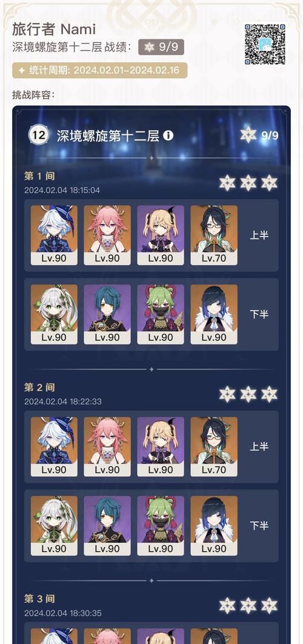Click the 旅行者 Nami title
Screen dimensions: 303x644
point(54,29)
